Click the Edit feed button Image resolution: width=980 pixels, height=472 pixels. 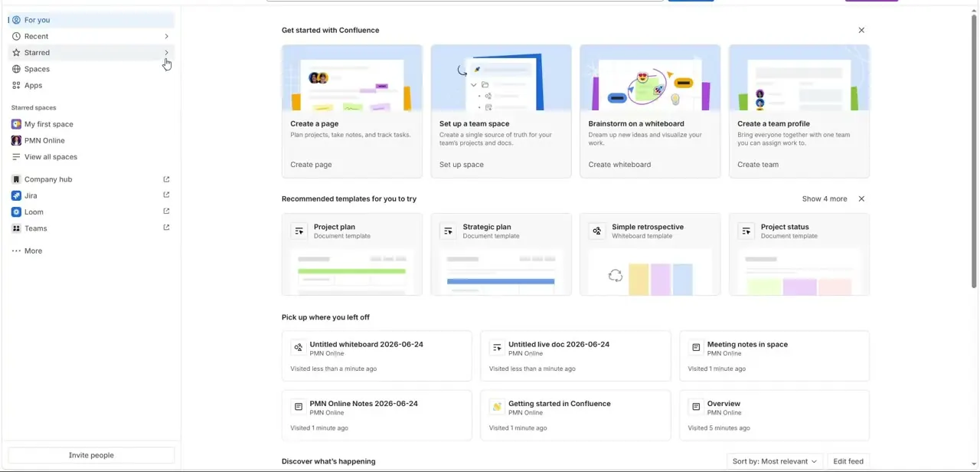(x=848, y=461)
